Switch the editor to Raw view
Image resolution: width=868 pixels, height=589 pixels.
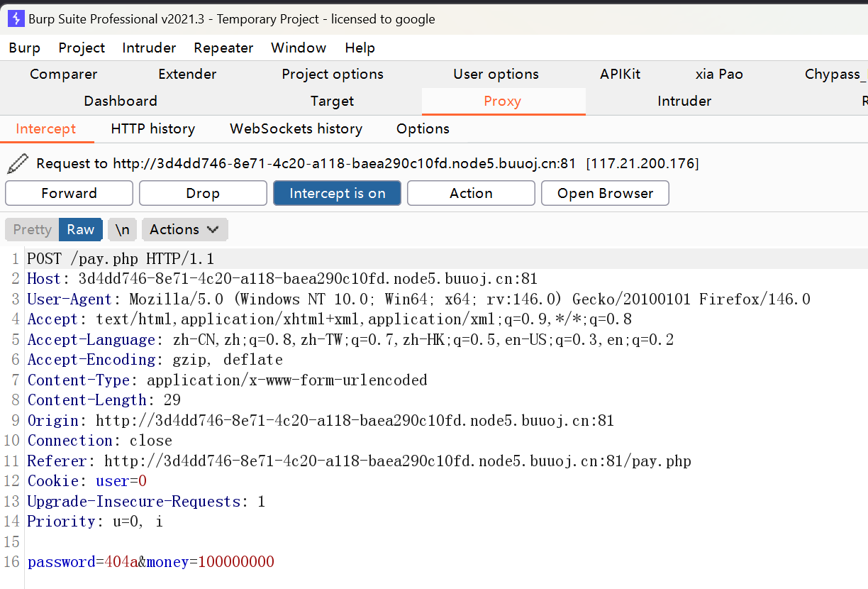[80, 229]
